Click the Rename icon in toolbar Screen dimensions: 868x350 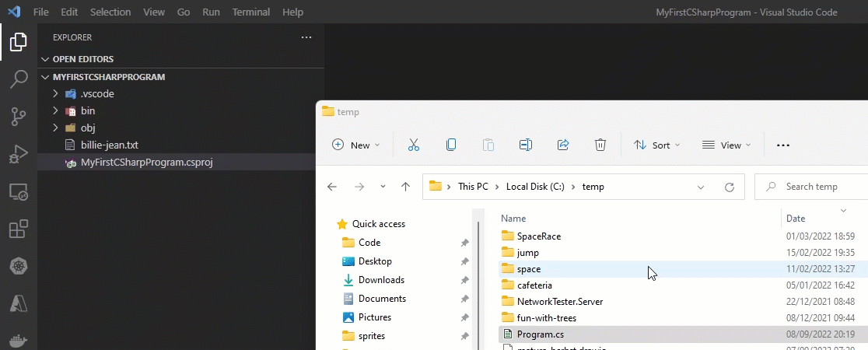tap(526, 145)
